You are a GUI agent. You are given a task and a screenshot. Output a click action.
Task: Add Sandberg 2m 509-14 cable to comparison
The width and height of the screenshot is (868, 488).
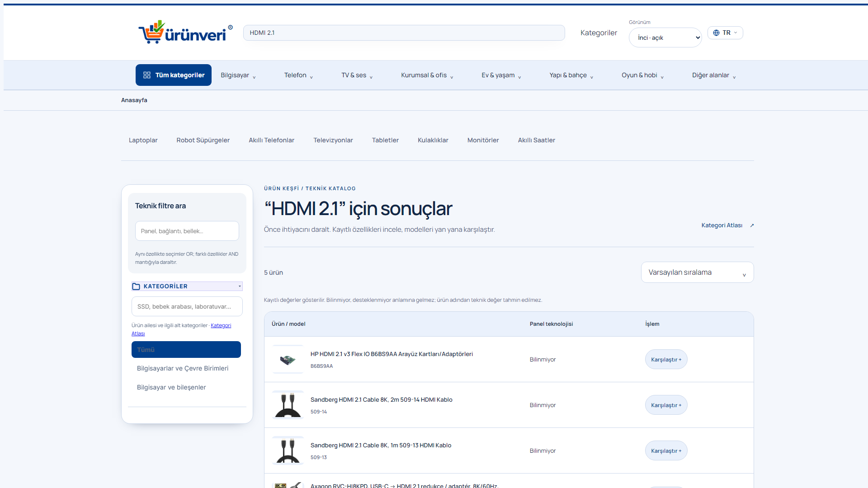coord(666,405)
